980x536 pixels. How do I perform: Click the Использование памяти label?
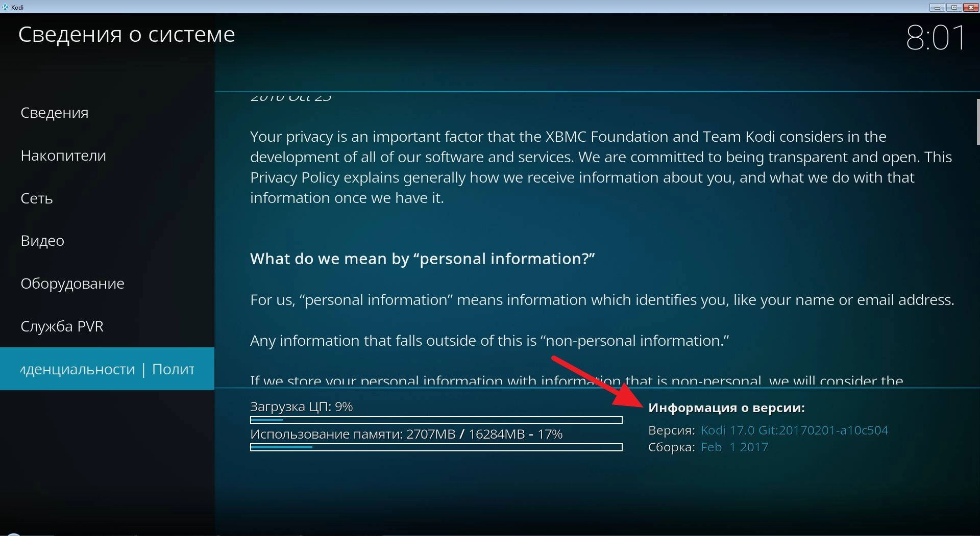coord(406,434)
